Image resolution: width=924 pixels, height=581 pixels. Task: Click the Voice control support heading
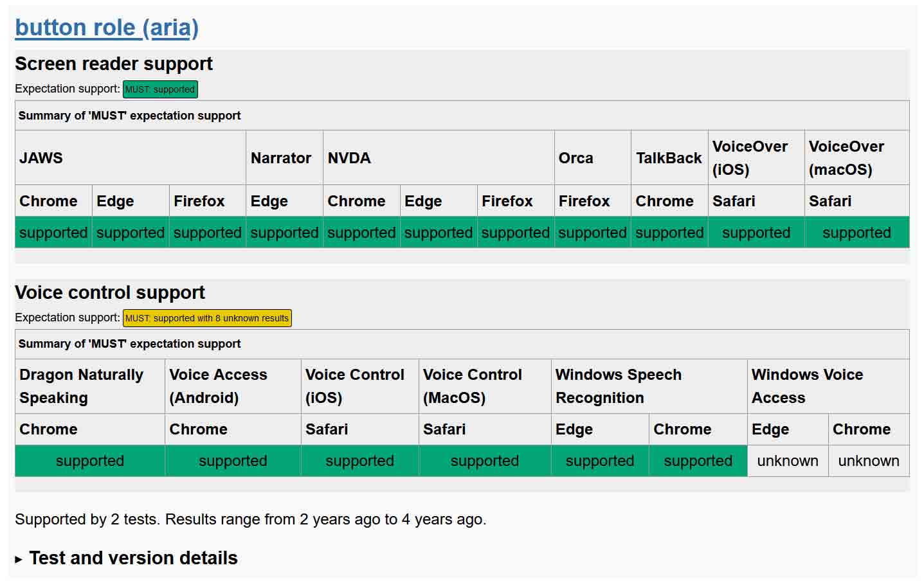tap(110, 292)
